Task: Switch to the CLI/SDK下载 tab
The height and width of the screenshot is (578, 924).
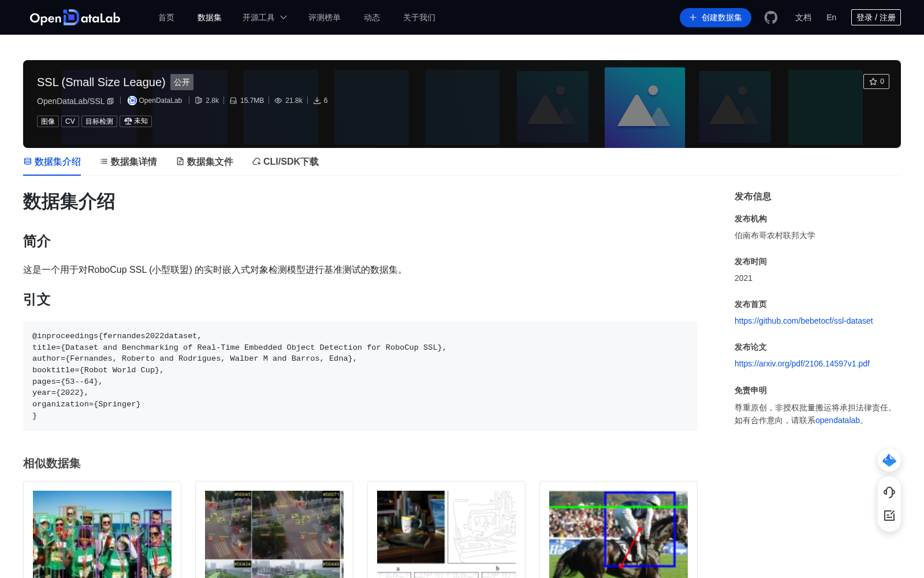Action: (x=285, y=162)
